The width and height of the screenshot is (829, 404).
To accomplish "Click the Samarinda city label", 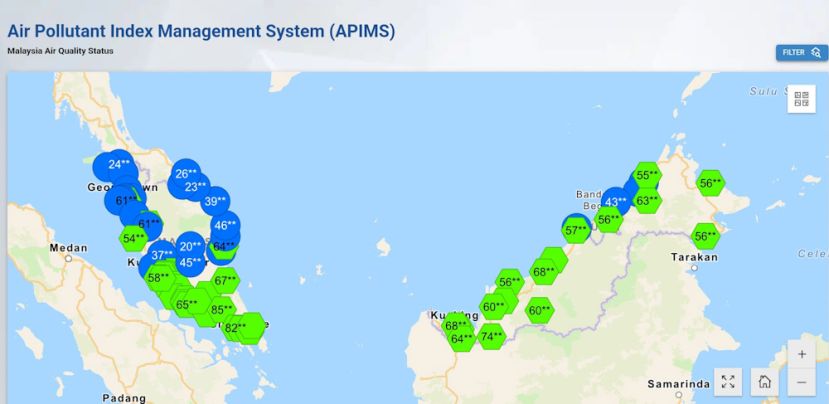I will (x=678, y=384).
